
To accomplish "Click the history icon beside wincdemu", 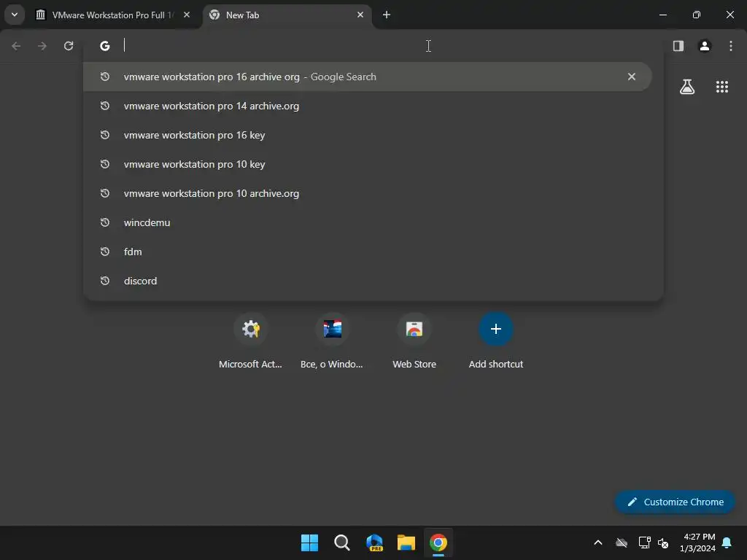I will 105,222.
